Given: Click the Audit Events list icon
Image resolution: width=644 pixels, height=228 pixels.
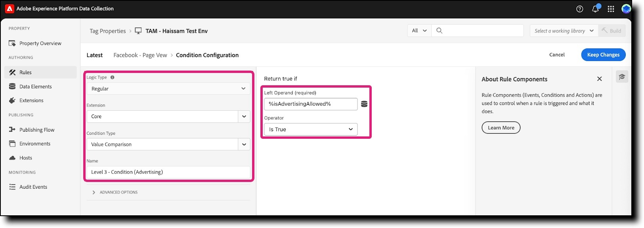Looking at the screenshot, I should [x=12, y=187].
